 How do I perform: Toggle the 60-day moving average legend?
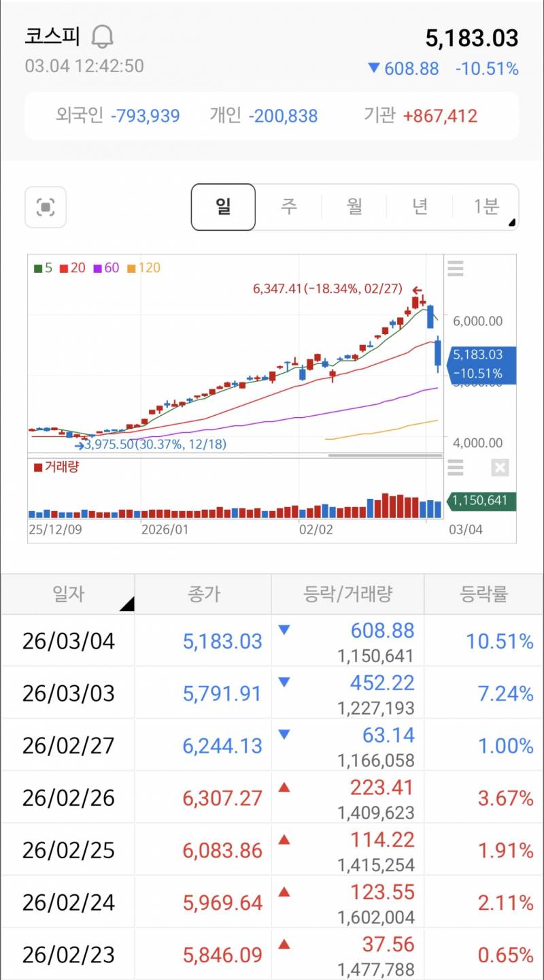point(106,268)
